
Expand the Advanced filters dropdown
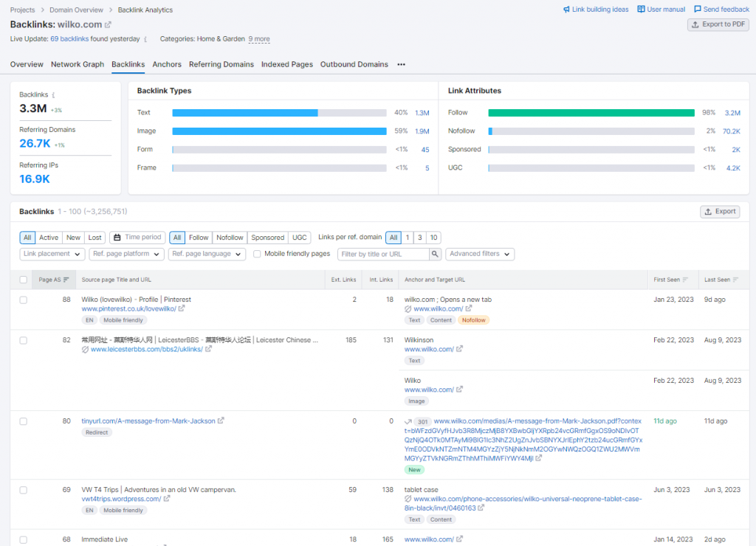(480, 254)
